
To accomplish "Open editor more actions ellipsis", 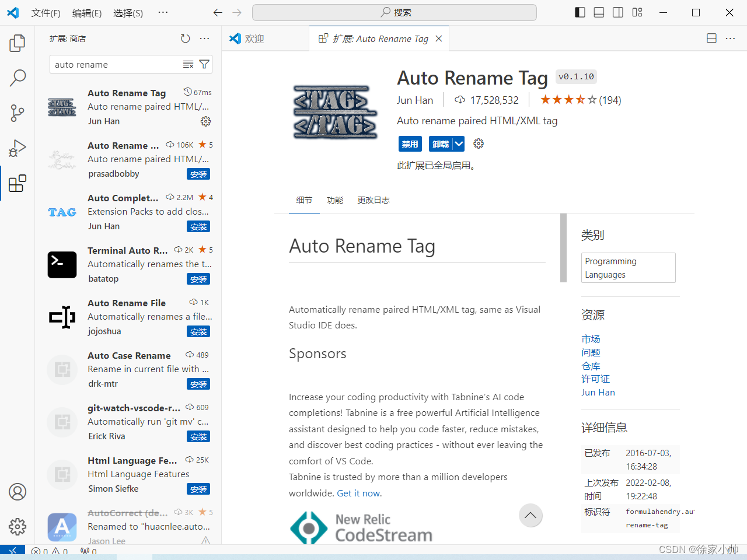I will 730,38.
